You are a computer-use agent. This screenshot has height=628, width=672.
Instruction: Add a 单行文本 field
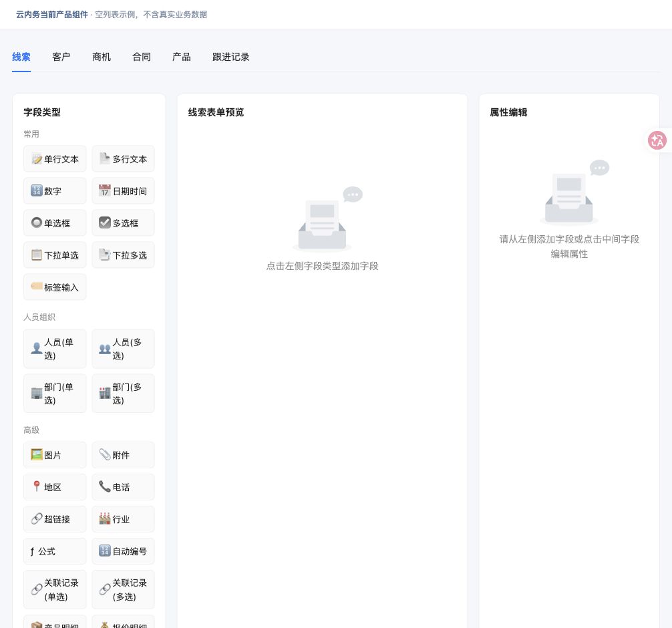[55, 159]
